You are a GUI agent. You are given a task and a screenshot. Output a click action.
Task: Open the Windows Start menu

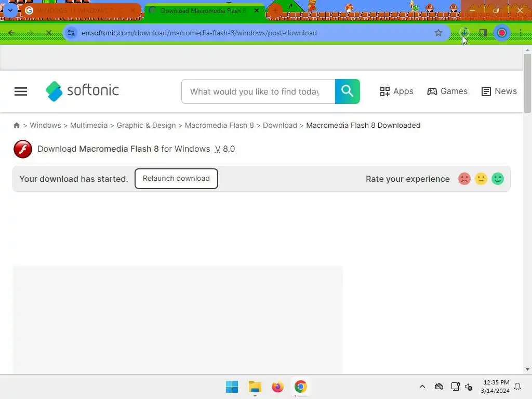(x=232, y=387)
